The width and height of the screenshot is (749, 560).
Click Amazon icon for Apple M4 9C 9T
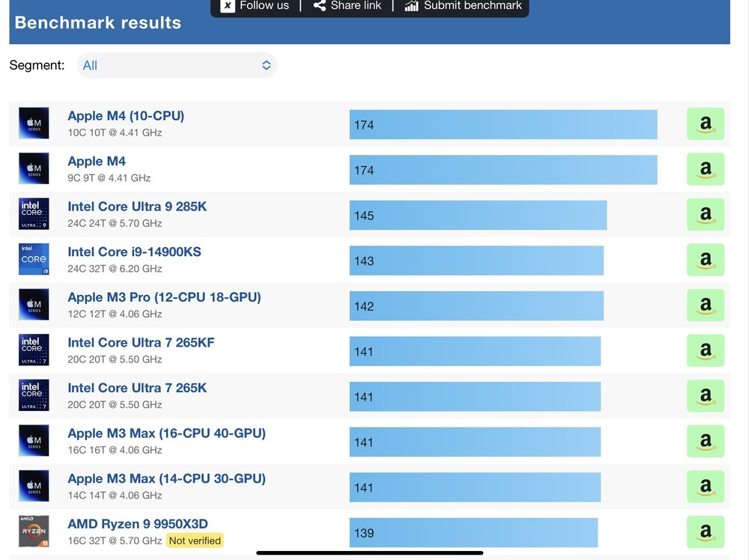point(706,169)
